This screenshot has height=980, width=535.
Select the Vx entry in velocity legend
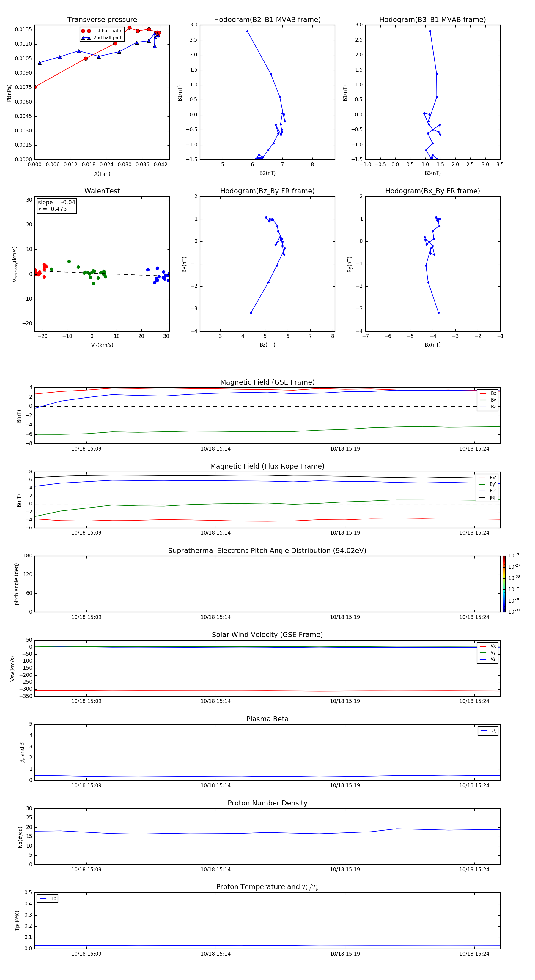(488, 646)
